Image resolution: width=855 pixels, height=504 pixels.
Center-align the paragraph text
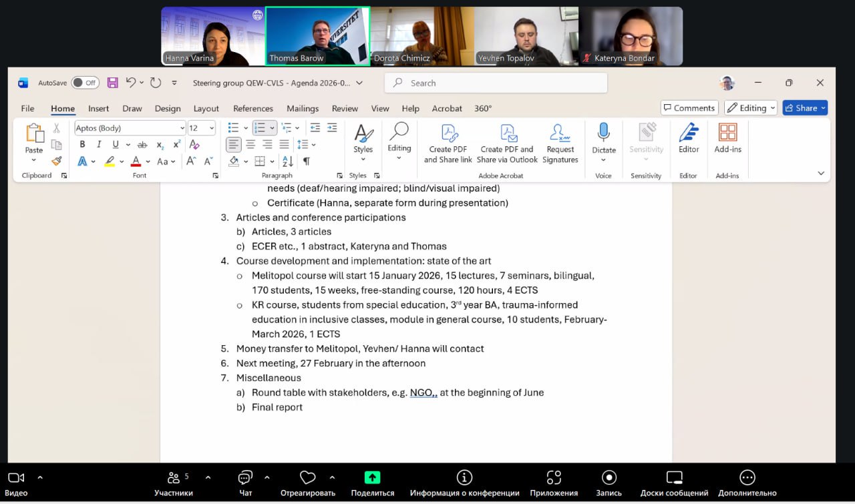tap(250, 144)
